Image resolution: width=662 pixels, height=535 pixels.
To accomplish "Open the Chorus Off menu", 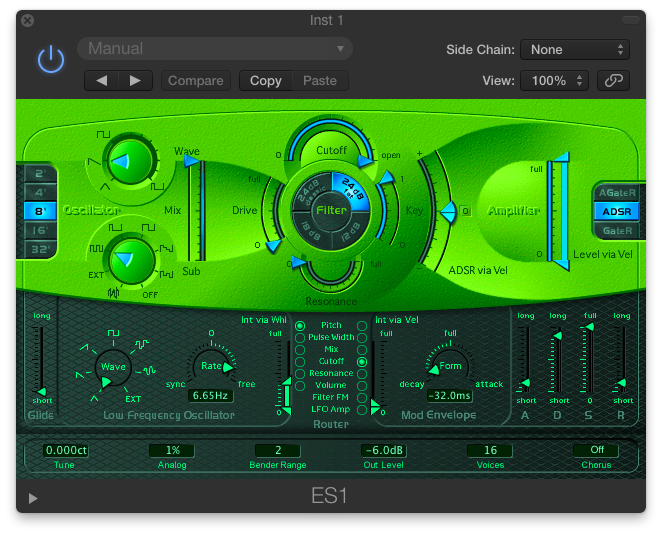I will [596, 450].
